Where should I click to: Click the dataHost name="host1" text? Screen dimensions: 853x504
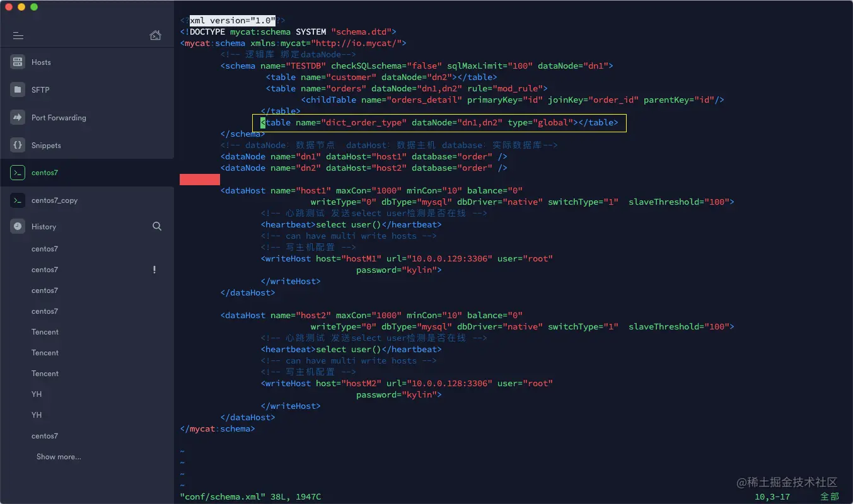pyautogui.click(x=276, y=190)
